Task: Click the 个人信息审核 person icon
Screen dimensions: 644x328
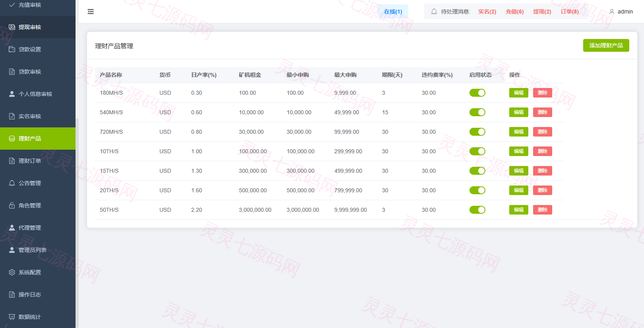Action: click(12, 94)
